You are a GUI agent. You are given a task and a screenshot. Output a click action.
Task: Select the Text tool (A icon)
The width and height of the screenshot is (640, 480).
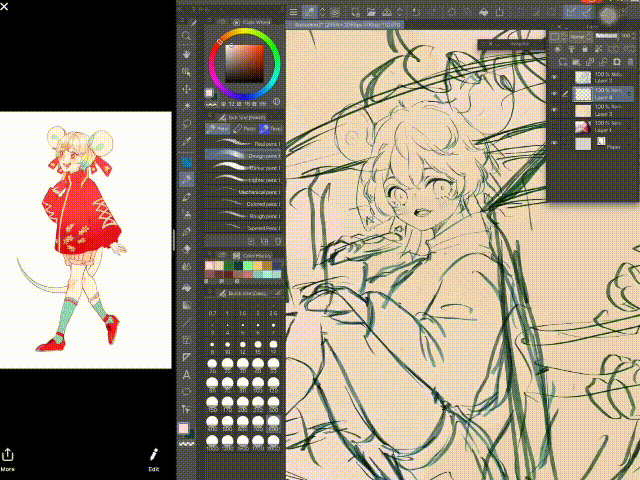tap(187, 374)
